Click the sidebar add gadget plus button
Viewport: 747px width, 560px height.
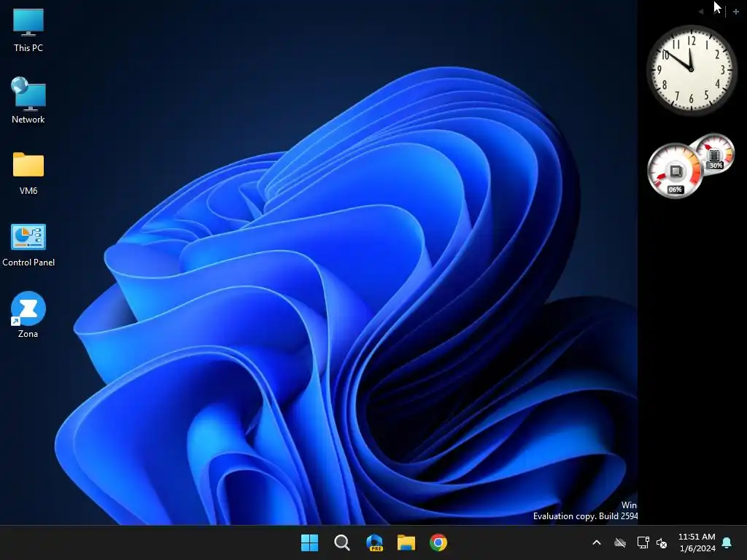click(x=735, y=12)
